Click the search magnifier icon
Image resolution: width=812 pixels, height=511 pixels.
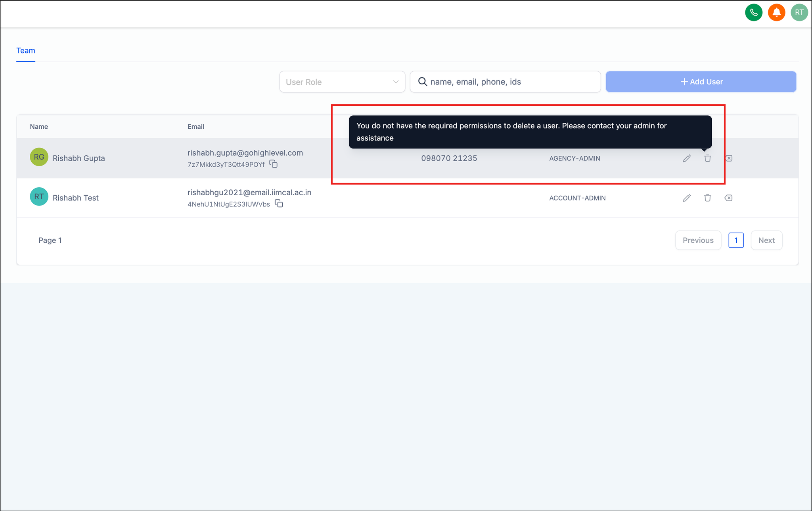click(423, 82)
